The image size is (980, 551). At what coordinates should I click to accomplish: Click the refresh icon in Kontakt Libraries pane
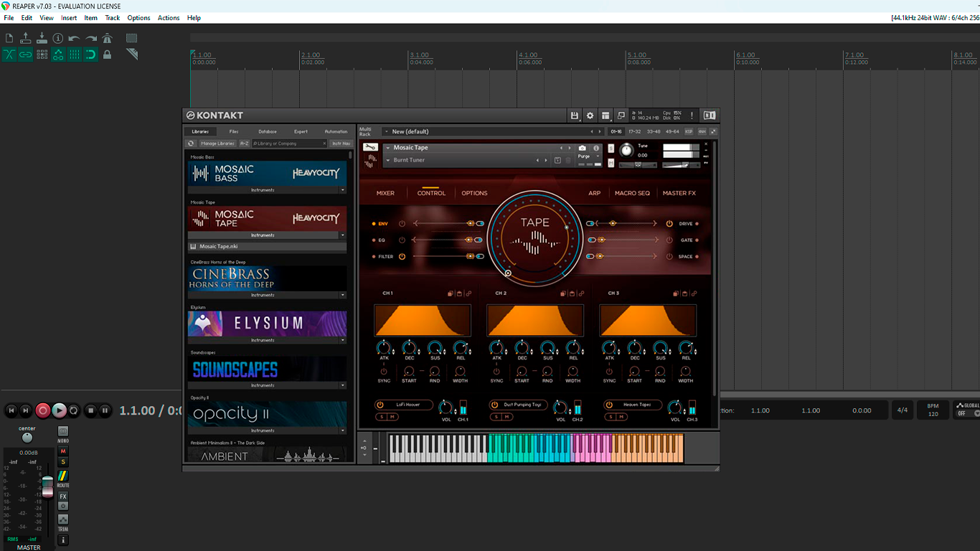pyautogui.click(x=191, y=143)
